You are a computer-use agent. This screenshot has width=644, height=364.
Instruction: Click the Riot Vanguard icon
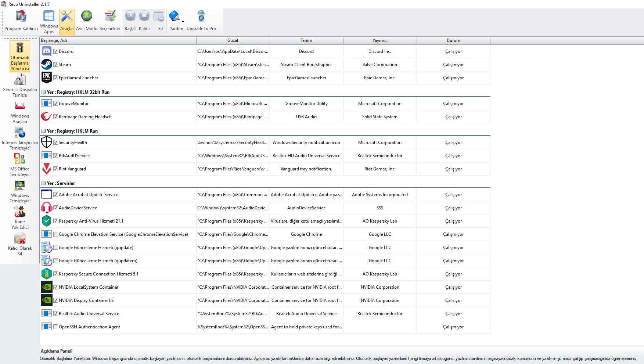coord(47,169)
